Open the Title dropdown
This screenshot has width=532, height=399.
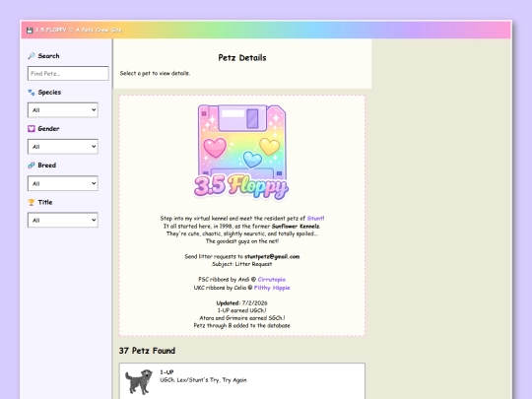click(63, 220)
